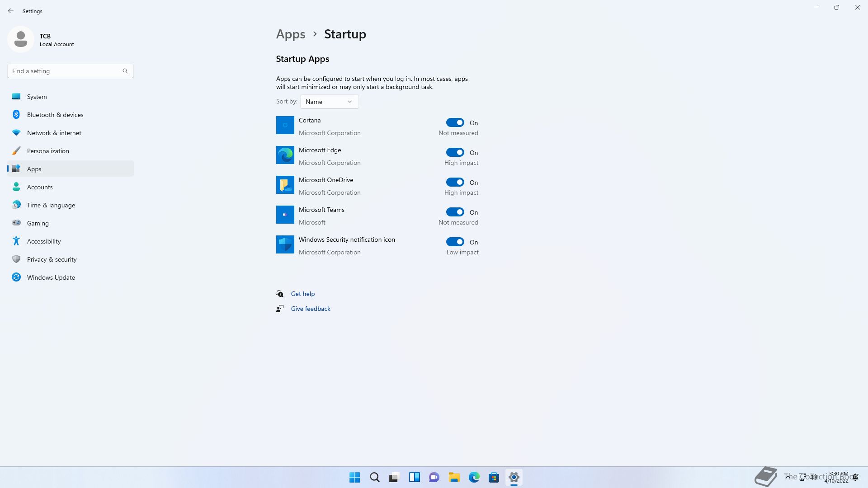Viewport: 868px width, 488px height.
Task: Click the Microsoft Edge app icon in list
Action: (285, 155)
